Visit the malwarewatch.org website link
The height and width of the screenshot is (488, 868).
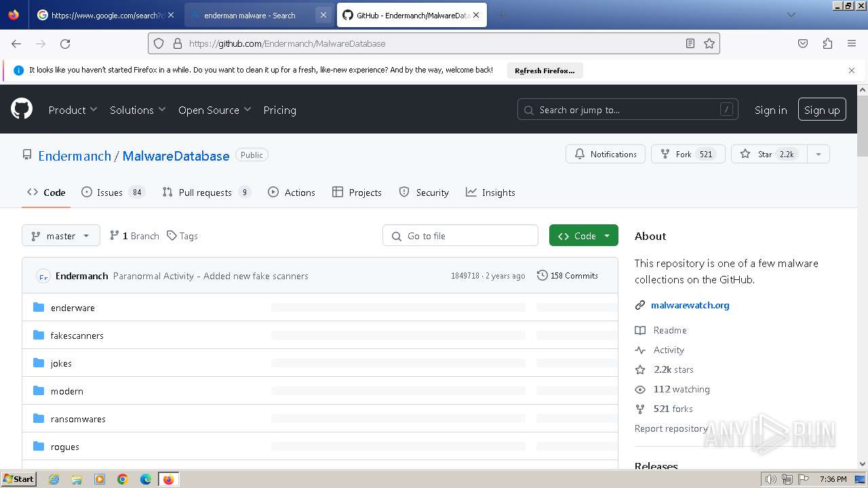[x=690, y=305]
